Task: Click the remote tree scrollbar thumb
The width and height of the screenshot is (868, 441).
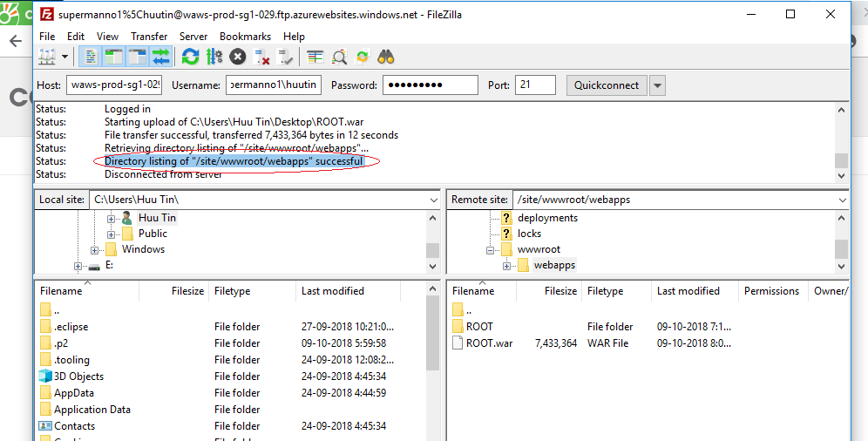Action: pyautogui.click(x=842, y=249)
